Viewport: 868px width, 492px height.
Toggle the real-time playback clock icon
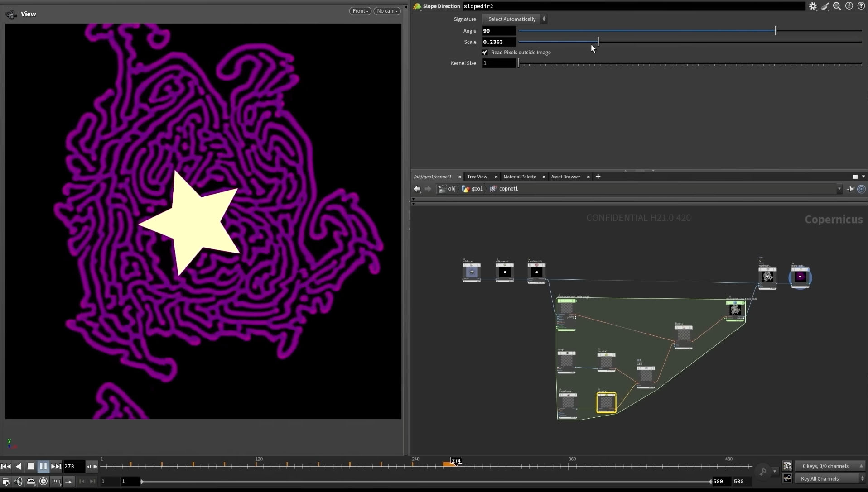click(43, 482)
